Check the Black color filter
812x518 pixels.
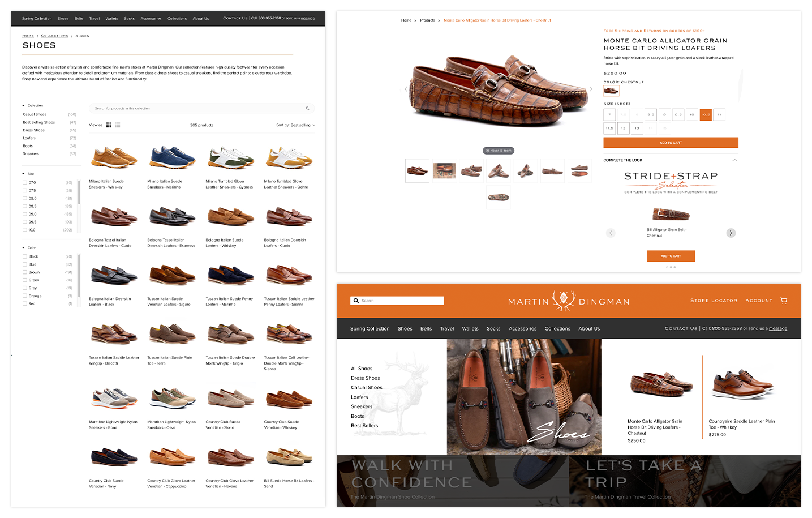point(24,256)
